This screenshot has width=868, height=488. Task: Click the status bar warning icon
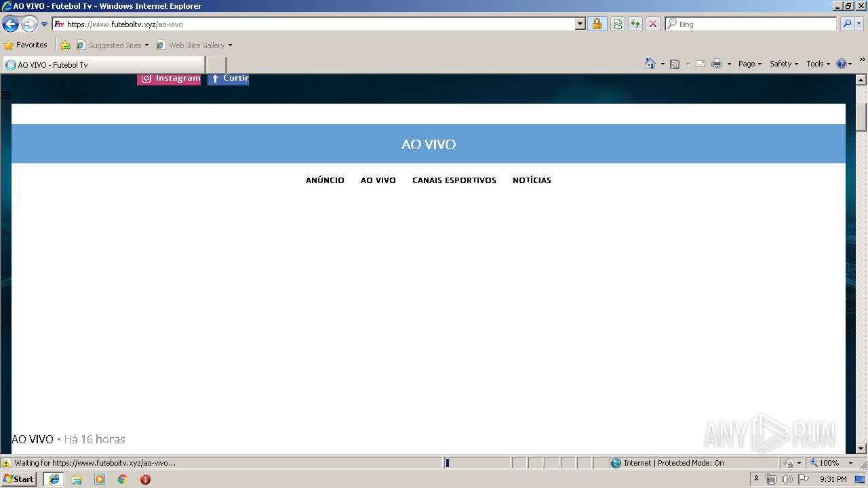(7, 463)
